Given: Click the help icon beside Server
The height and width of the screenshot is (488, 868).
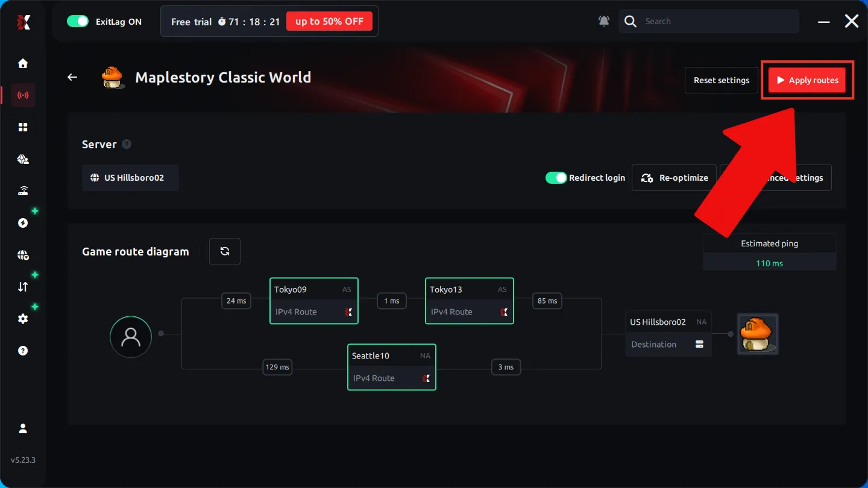Looking at the screenshot, I should tap(127, 144).
